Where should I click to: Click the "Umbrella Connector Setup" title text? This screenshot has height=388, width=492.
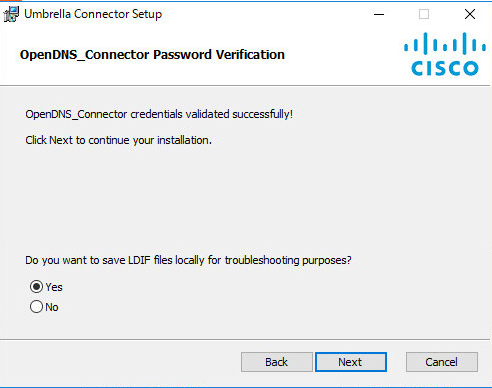[x=93, y=14]
